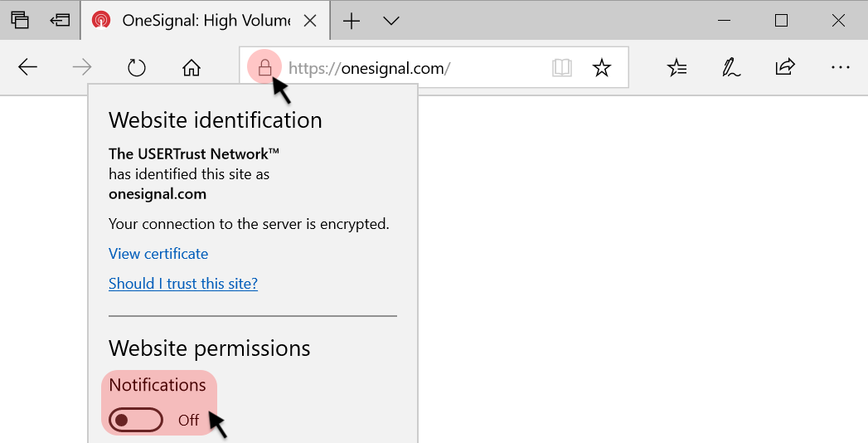Screen dimensions: 868x443
Task: Refresh the current page
Action: point(137,68)
